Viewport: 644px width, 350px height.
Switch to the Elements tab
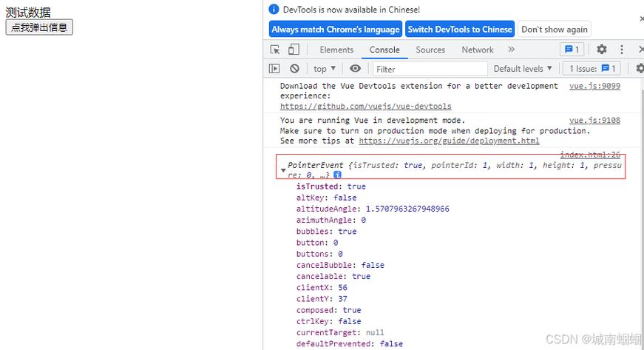point(336,50)
